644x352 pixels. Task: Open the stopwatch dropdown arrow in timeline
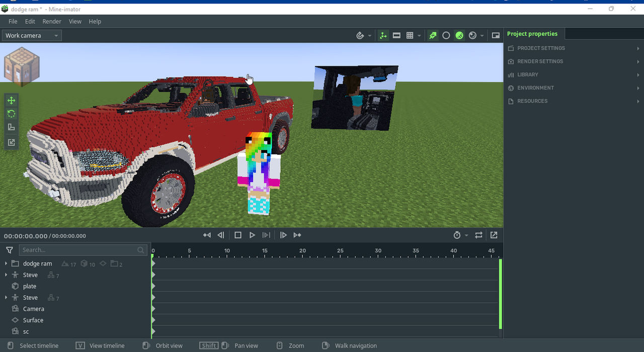pos(466,235)
